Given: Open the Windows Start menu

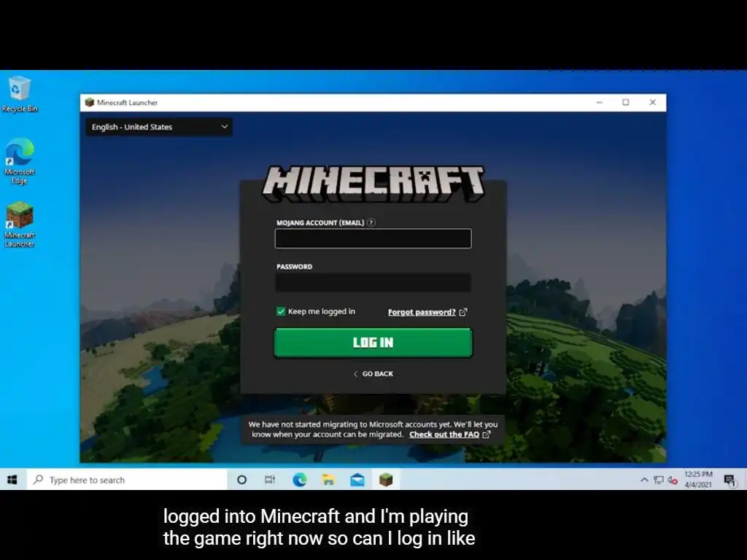Looking at the screenshot, I should point(12,480).
